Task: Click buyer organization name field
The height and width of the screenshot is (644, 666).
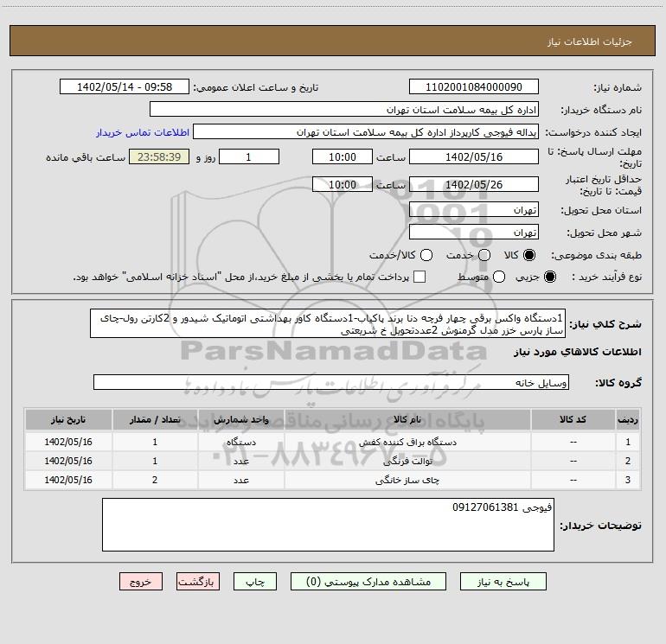Action: (344, 110)
